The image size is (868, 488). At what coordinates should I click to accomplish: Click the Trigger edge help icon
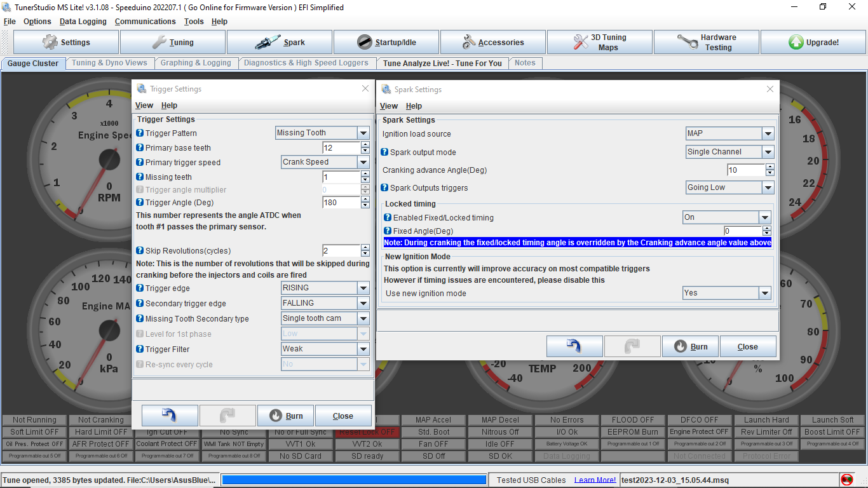tap(140, 288)
